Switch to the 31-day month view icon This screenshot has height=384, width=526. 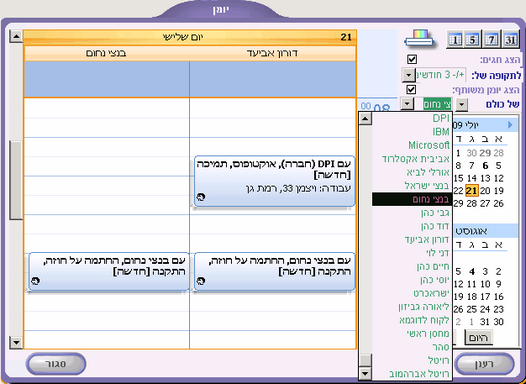coord(510,40)
